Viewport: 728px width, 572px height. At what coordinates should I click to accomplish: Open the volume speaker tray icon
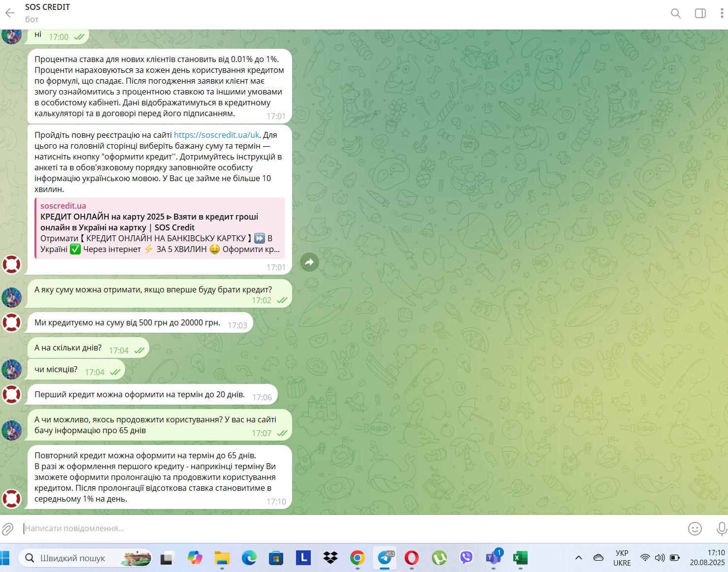click(660, 558)
